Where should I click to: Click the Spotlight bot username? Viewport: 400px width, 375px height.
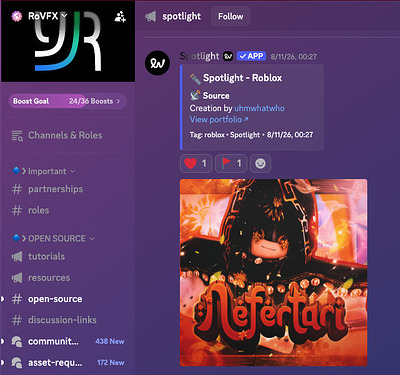pyautogui.click(x=199, y=56)
